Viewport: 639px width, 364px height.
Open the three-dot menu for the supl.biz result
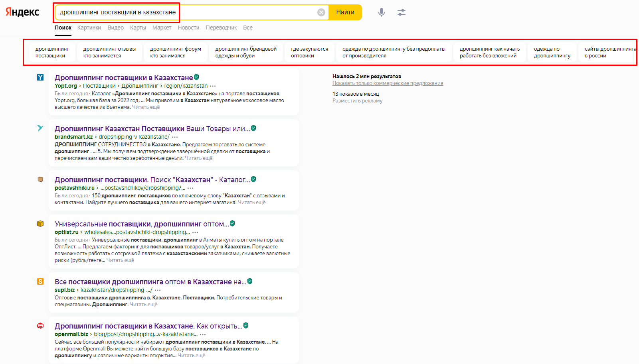coord(158,290)
